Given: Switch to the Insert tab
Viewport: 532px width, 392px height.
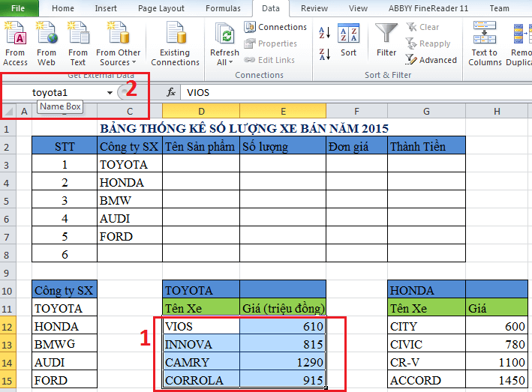Looking at the screenshot, I should point(106,8).
